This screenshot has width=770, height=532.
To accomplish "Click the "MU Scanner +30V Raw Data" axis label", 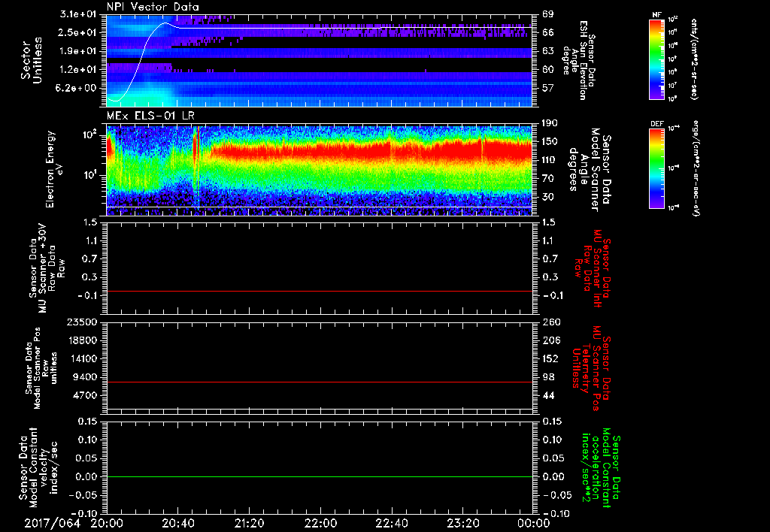I will click(x=47, y=268).
